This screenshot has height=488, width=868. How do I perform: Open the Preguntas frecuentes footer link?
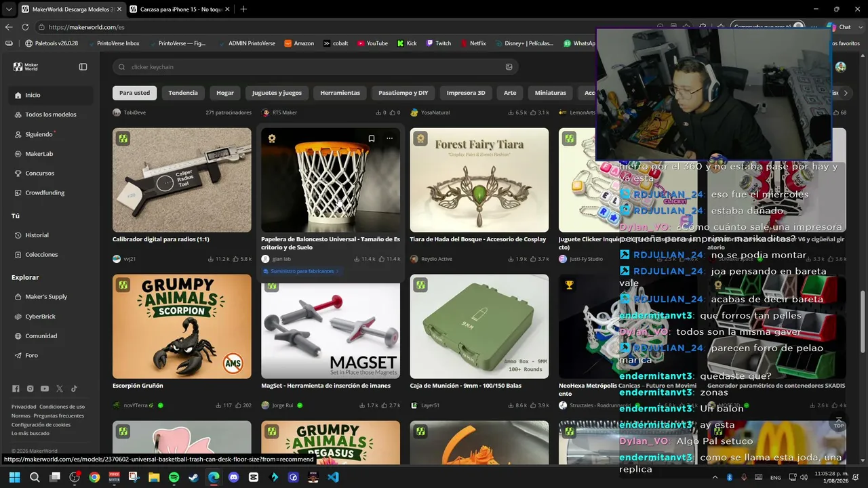pos(59,415)
